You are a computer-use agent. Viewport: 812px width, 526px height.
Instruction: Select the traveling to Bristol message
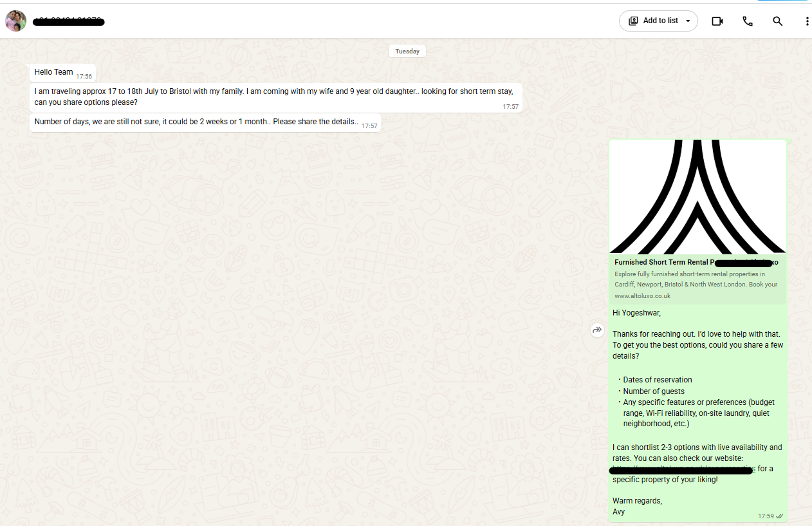pos(275,97)
